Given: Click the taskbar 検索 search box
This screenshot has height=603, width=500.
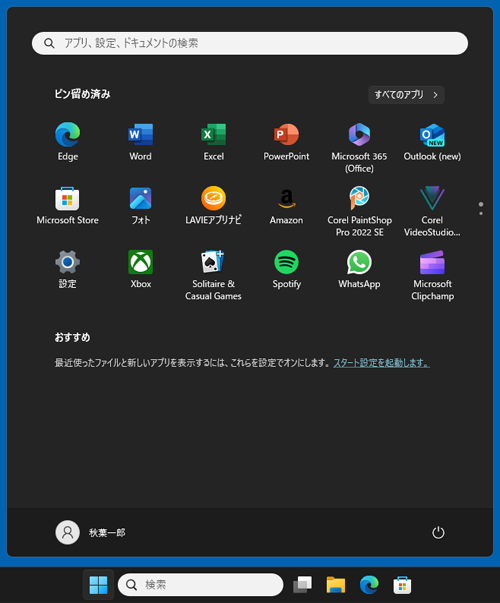Looking at the screenshot, I should [200, 585].
